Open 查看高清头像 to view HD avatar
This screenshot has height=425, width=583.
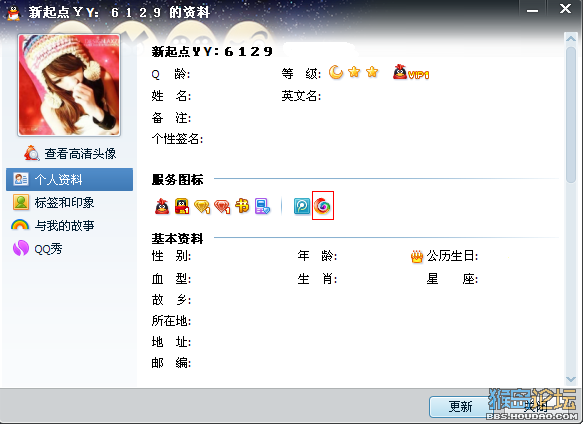(70, 154)
